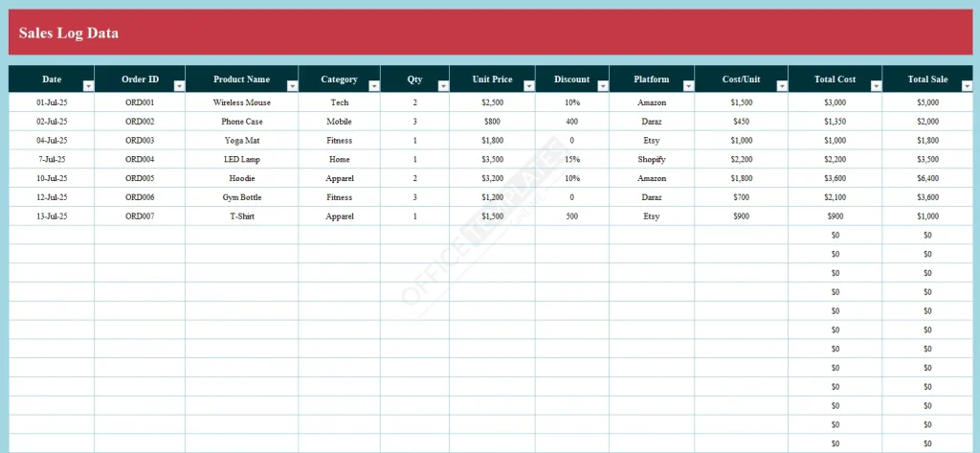Viewport: 980px width, 453px height.
Task: Select the $1,350 total cost cell
Action: pos(835,122)
